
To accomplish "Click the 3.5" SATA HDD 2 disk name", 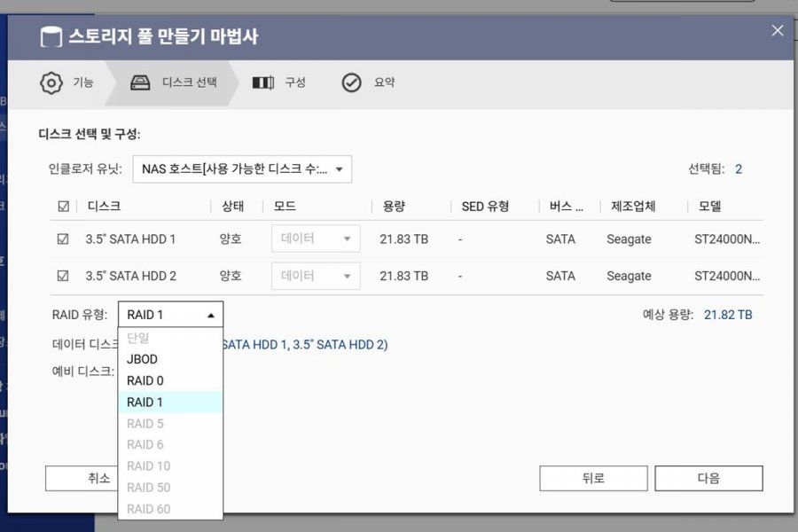I will 131,276.
